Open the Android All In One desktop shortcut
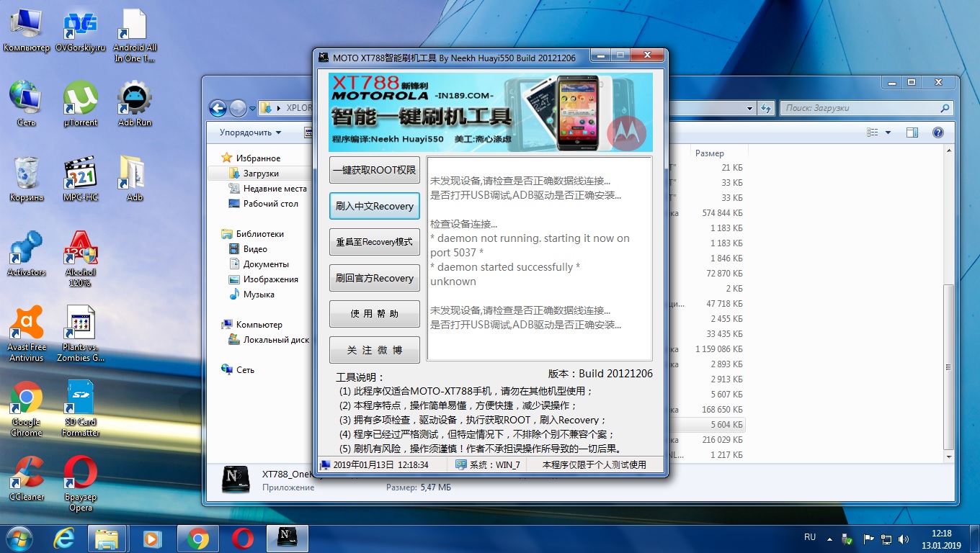980x553 pixels. [x=135, y=36]
